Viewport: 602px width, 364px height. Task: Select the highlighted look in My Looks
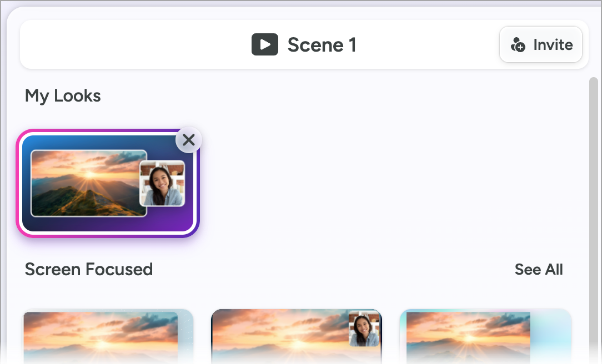pos(108,183)
